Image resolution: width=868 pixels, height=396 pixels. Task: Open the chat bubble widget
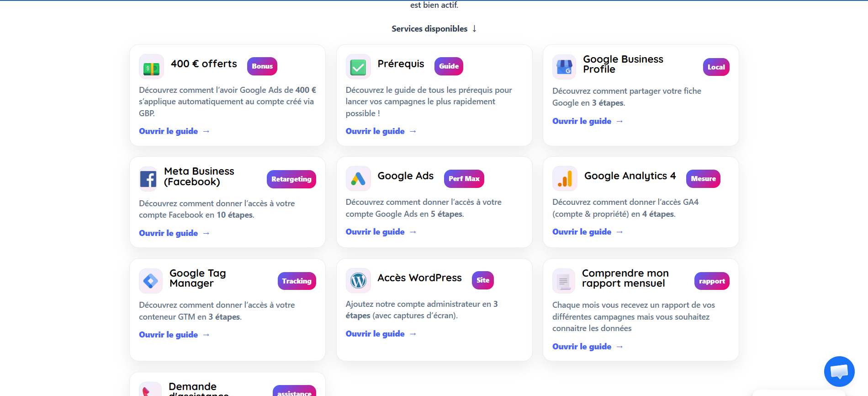tap(839, 371)
